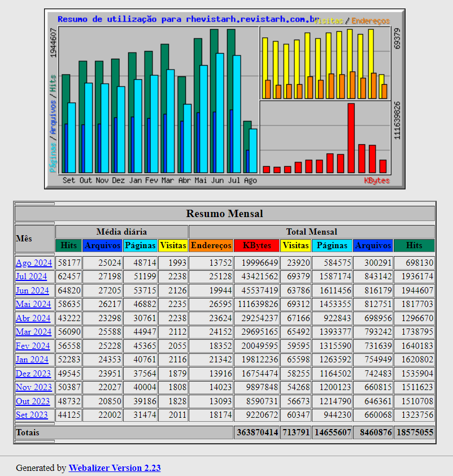Click Endereços value 18174 for Set 2023

(220, 415)
